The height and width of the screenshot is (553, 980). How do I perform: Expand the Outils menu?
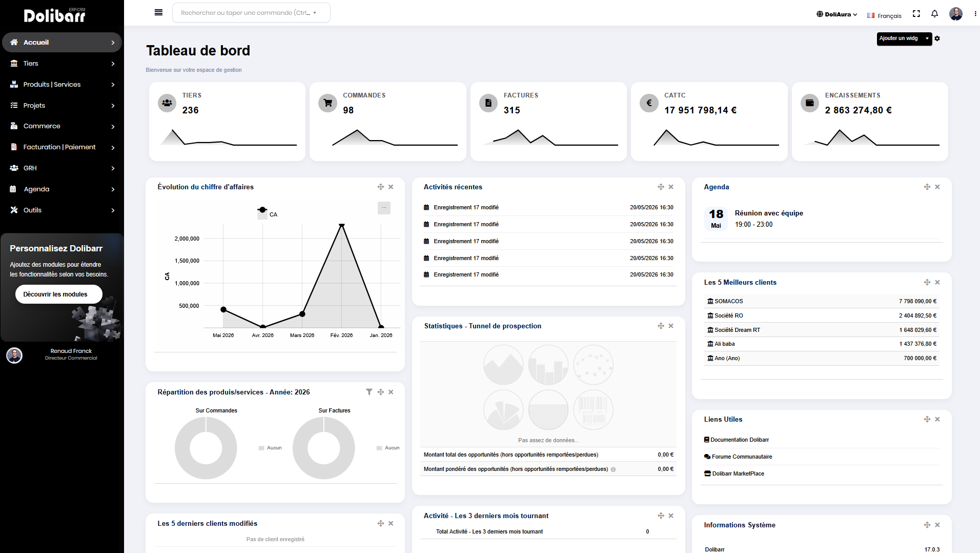(62, 210)
